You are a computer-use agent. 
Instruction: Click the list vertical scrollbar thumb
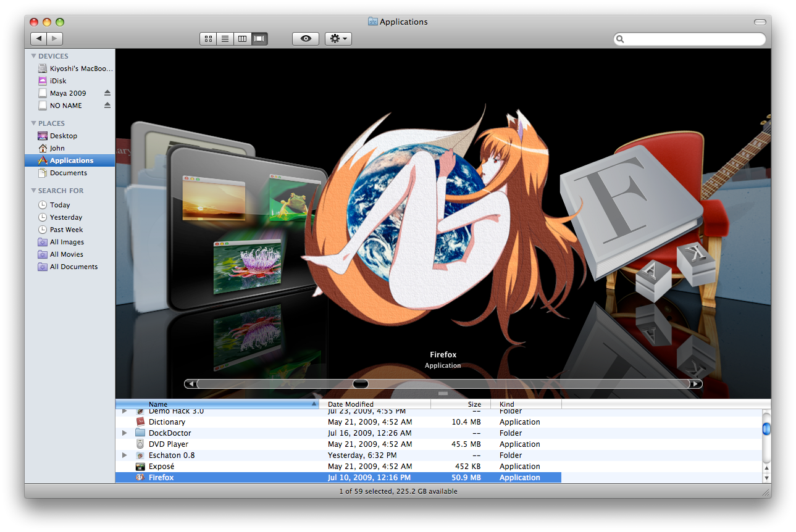[766, 428]
